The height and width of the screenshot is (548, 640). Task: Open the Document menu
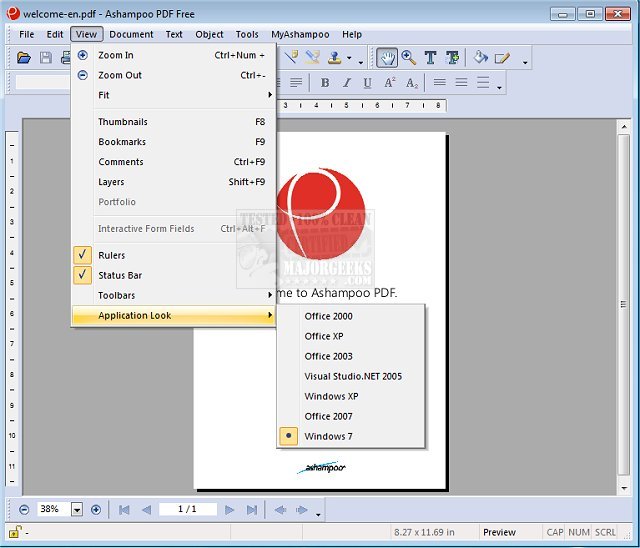[131, 34]
